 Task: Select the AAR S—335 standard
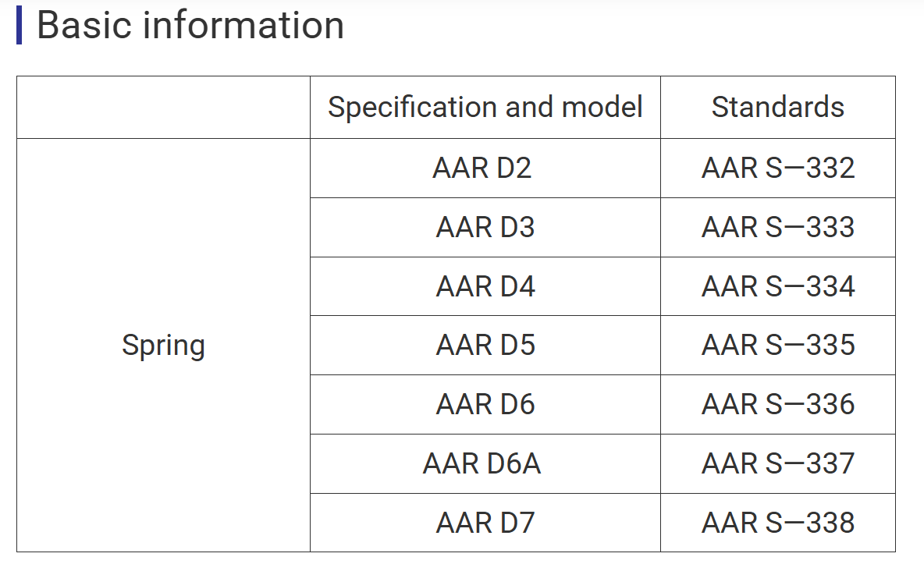[x=778, y=346]
